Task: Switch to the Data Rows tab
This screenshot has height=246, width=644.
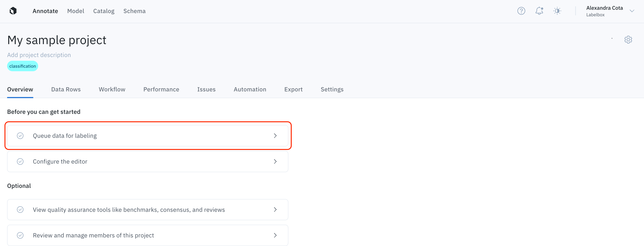Action: [66, 89]
